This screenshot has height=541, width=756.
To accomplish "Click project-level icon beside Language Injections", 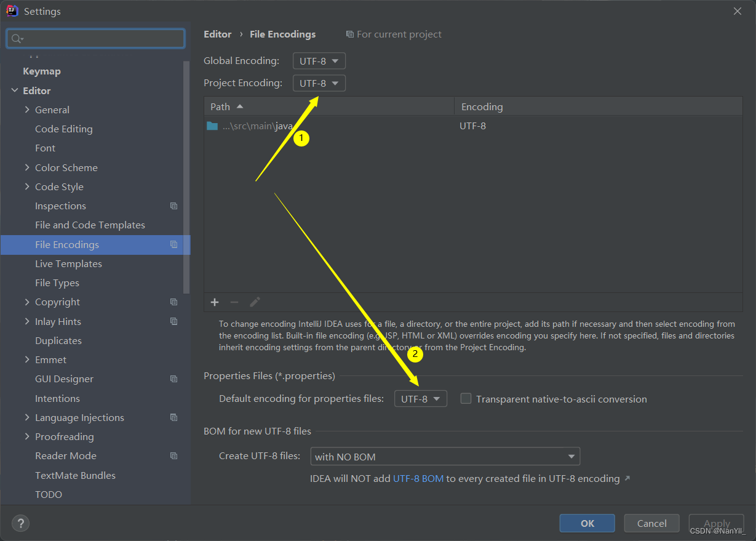I will click(x=174, y=417).
